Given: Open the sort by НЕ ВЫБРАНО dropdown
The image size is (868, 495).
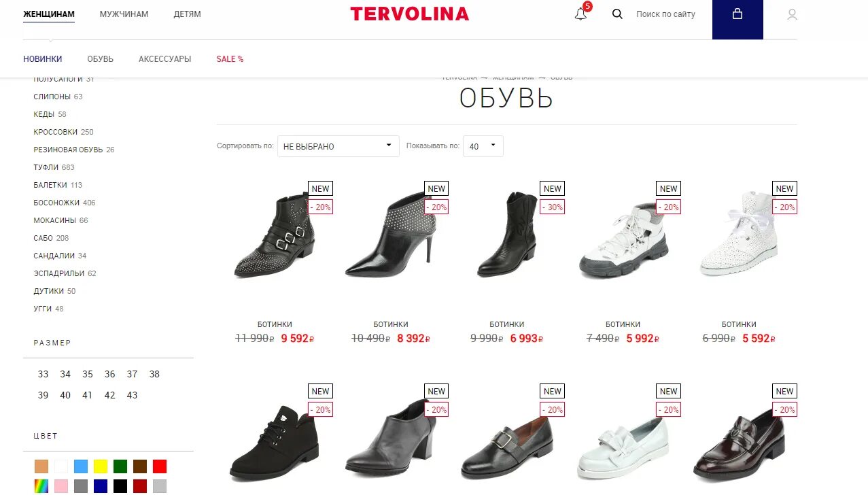Looking at the screenshot, I should pos(338,146).
